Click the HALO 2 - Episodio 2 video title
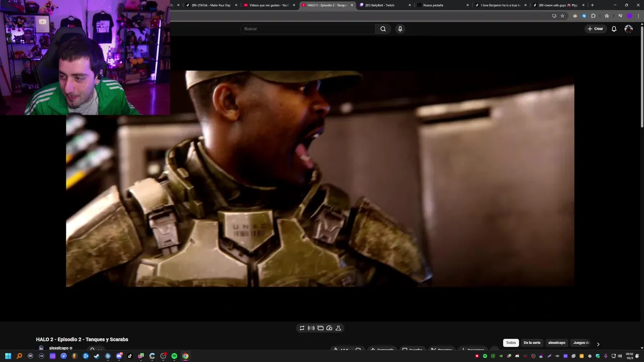644x362 pixels. tap(82, 339)
